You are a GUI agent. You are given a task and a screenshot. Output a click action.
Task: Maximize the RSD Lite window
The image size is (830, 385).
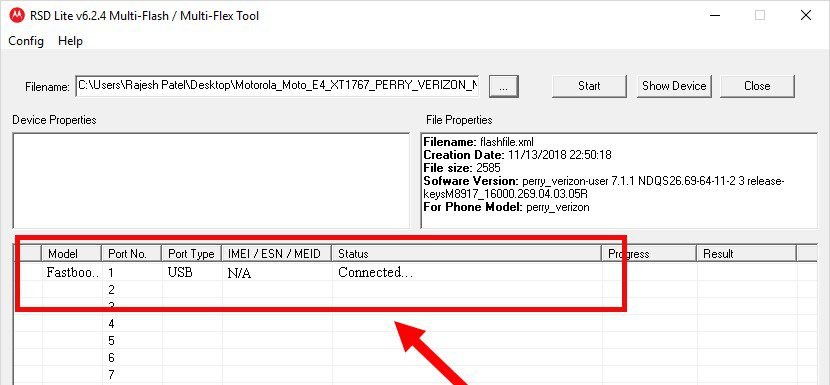click(760, 15)
